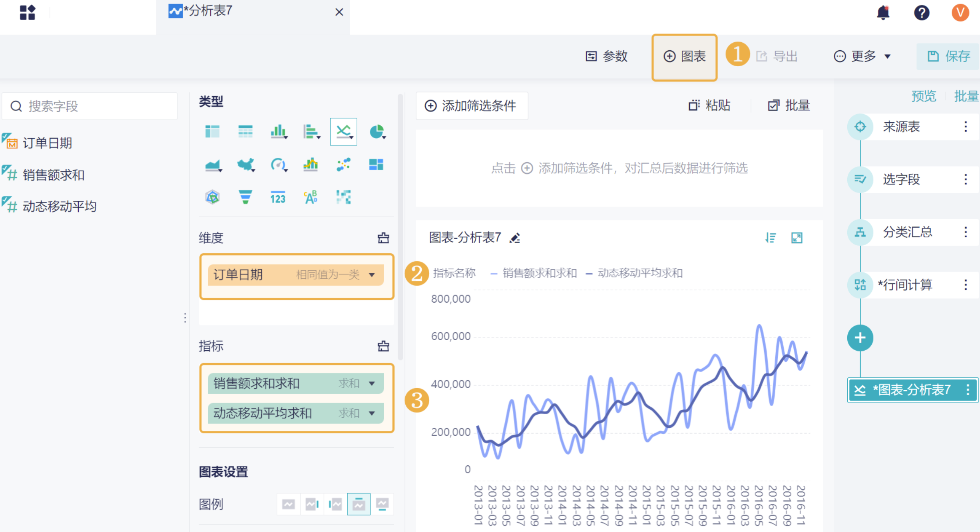
Task: Add a new step with the plus button
Action: pos(860,338)
